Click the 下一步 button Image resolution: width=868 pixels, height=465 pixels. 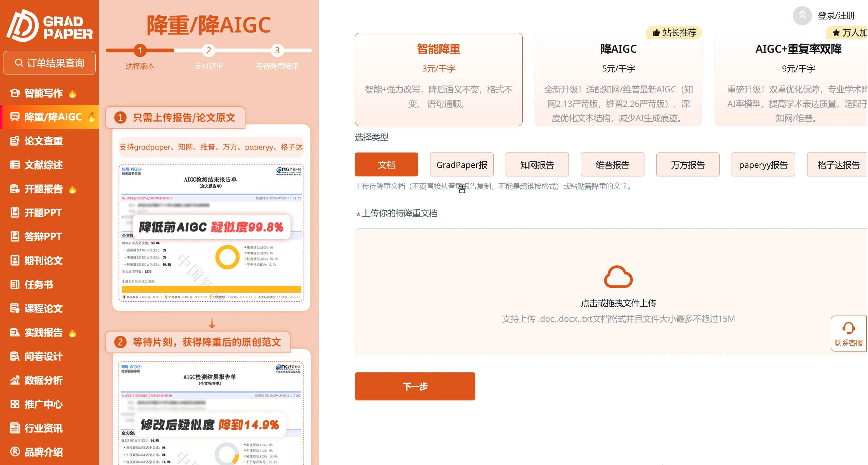[415, 386]
